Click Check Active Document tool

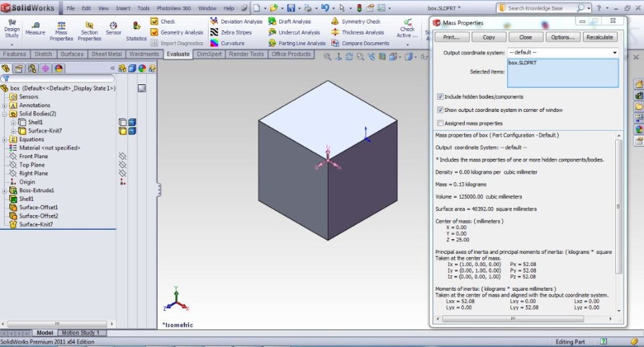click(407, 29)
